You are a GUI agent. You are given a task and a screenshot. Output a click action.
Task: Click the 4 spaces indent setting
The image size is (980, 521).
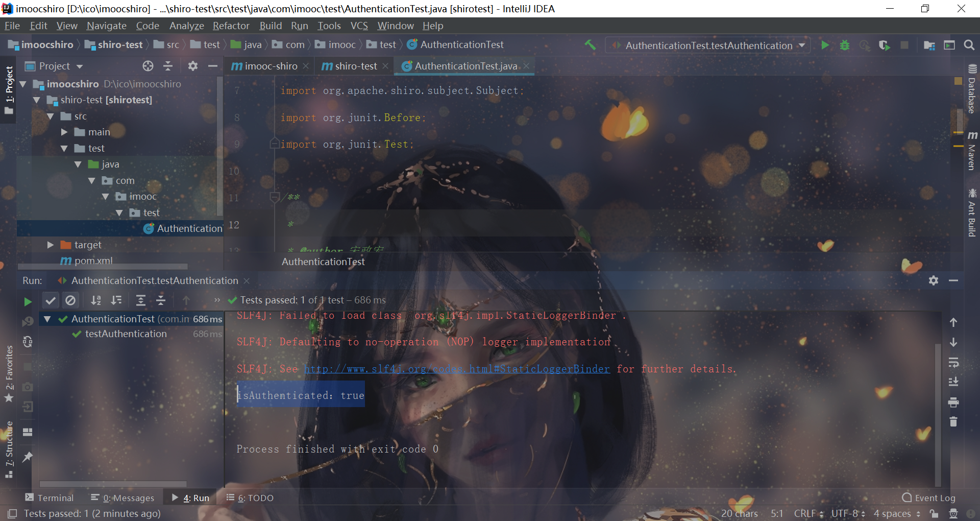(x=897, y=513)
